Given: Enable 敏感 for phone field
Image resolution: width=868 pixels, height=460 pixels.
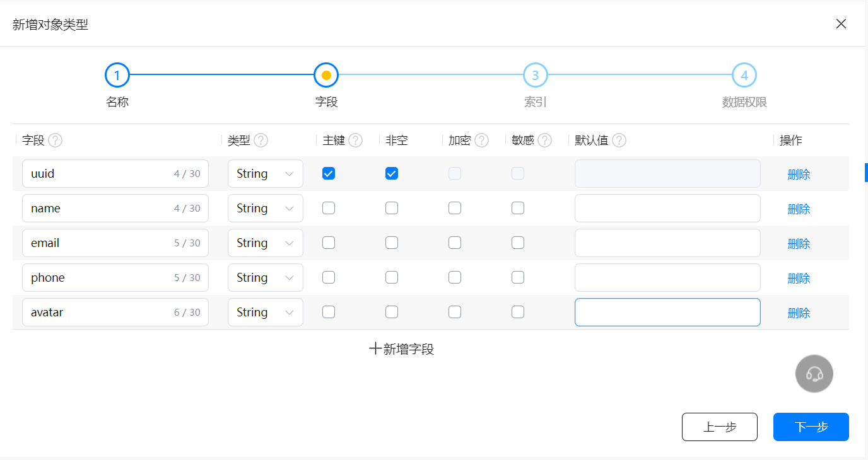Looking at the screenshot, I should 518,277.
